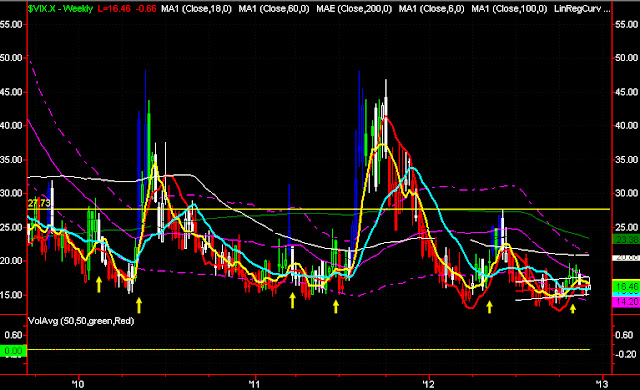
Task: Click the yellow arrow marker closest to '13
Action: point(573,308)
